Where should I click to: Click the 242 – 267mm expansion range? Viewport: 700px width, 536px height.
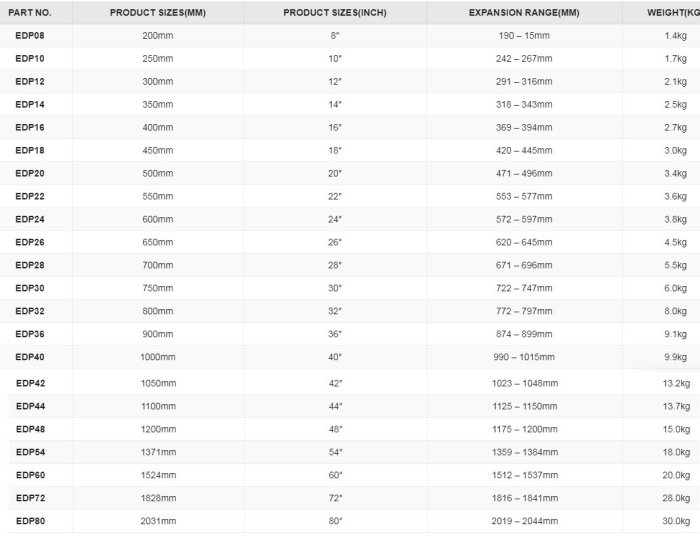pos(524,58)
